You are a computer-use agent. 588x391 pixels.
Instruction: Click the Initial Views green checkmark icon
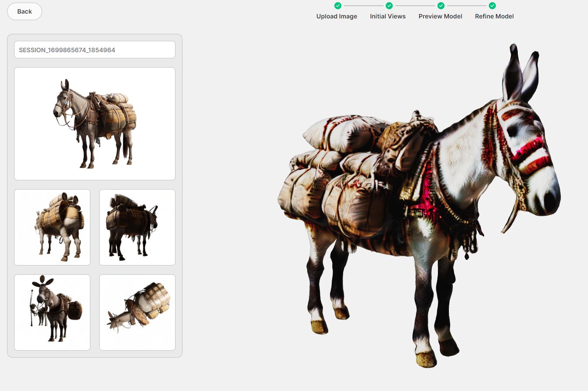tap(388, 6)
